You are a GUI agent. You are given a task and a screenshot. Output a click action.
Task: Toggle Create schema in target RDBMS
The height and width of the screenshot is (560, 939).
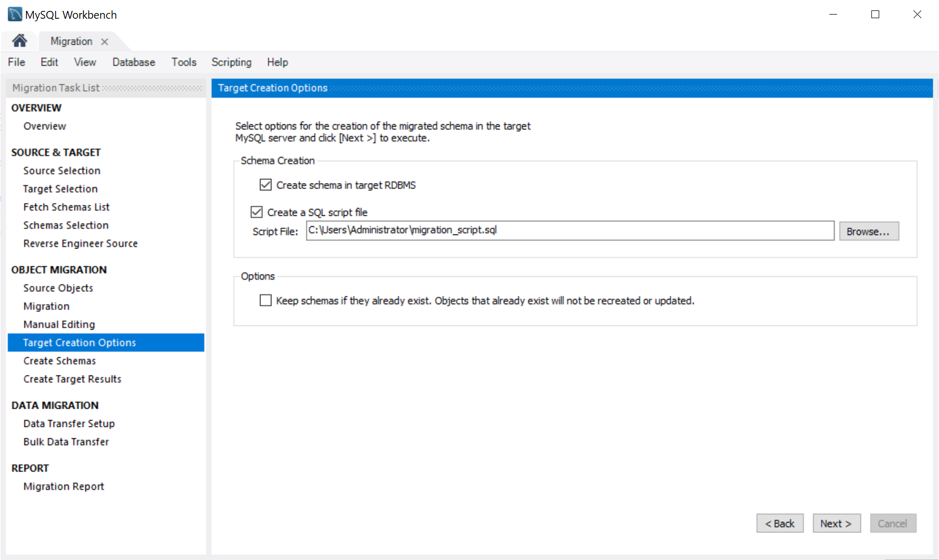(266, 185)
